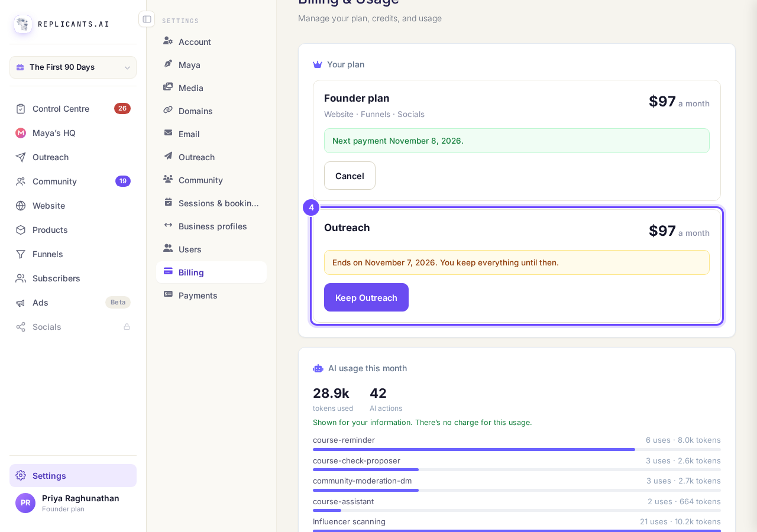
Task: Go to Socials in the main sidebar
Action: point(73,327)
